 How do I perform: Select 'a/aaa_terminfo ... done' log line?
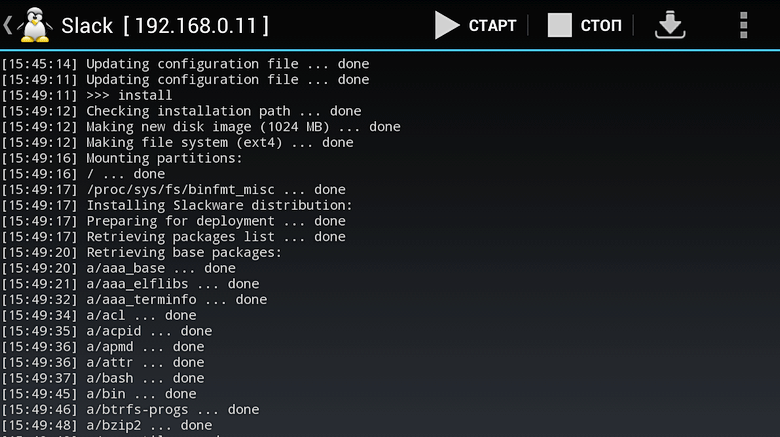(134, 300)
